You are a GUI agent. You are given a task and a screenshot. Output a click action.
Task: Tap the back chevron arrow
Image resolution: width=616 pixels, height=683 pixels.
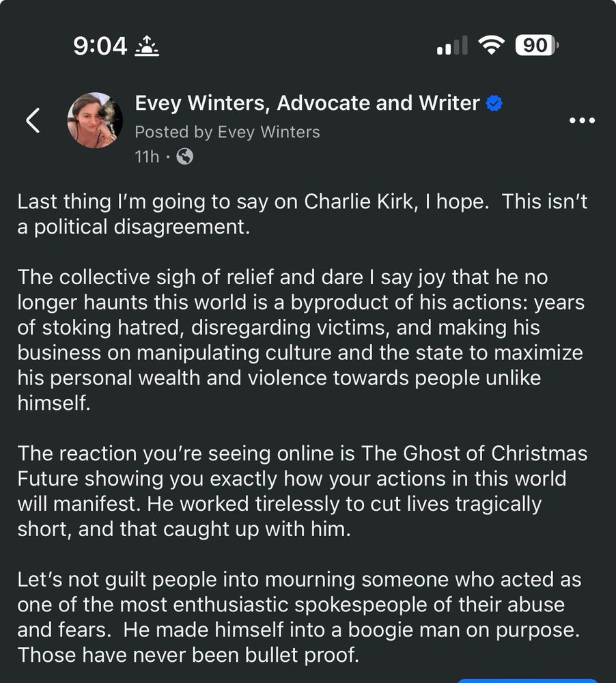[33, 121]
